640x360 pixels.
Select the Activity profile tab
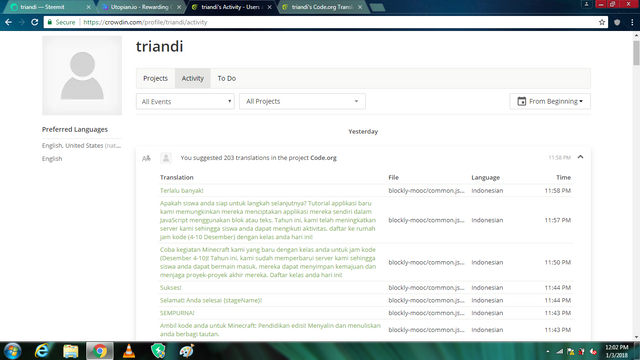pyautogui.click(x=193, y=78)
